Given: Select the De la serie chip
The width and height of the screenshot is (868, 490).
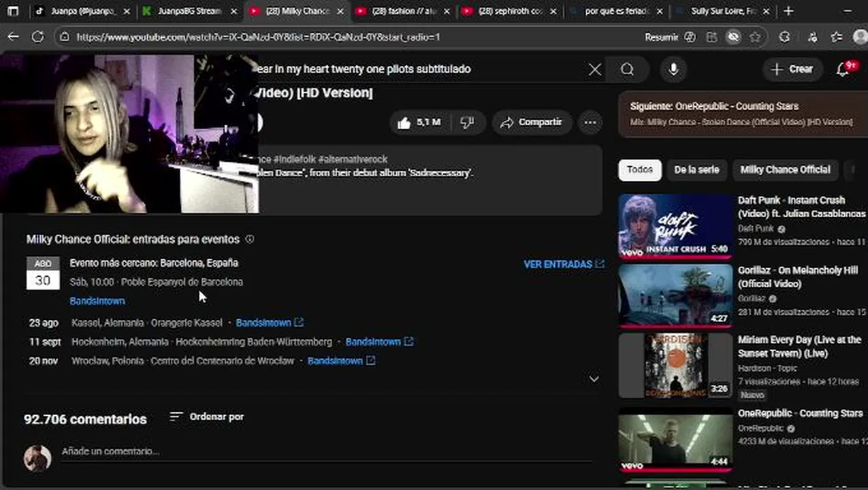Looking at the screenshot, I should coord(696,169).
